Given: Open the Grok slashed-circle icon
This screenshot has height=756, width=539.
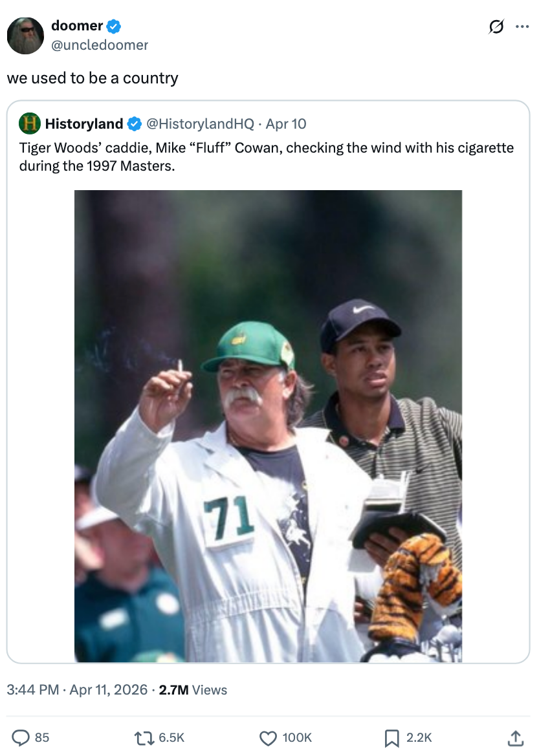Looking at the screenshot, I should point(496,27).
